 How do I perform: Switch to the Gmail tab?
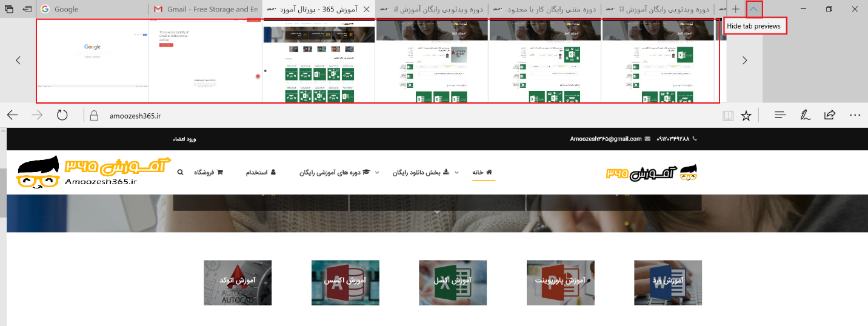206,9
